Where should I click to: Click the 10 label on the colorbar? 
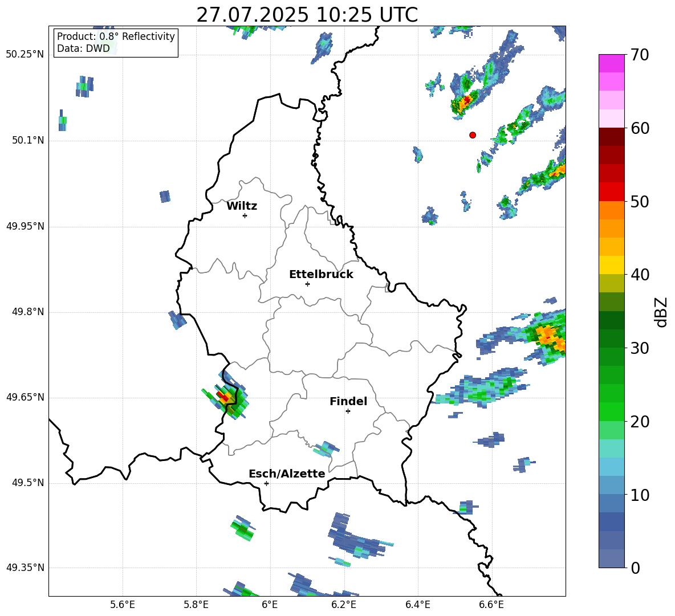tap(639, 495)
